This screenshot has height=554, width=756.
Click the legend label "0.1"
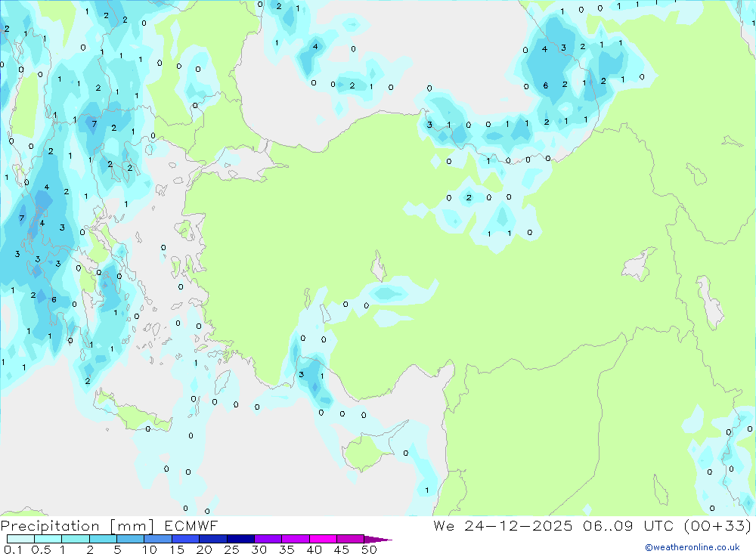13,549
